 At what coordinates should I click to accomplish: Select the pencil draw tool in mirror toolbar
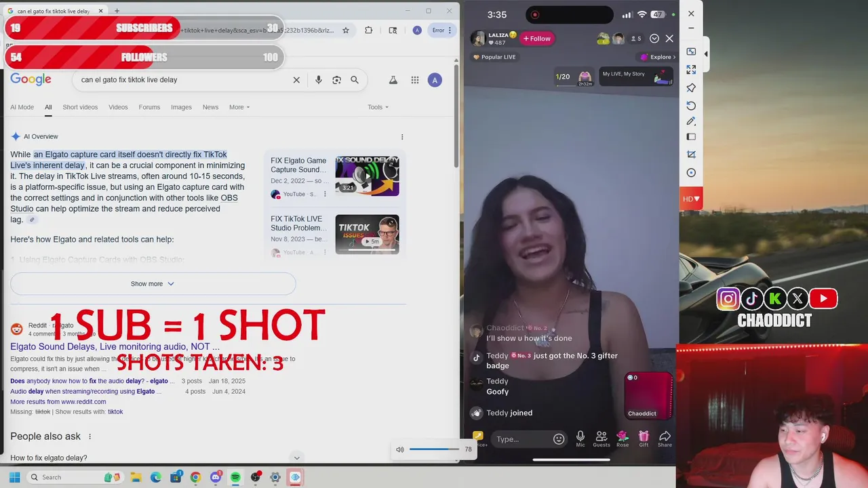[x=691, y=121]
